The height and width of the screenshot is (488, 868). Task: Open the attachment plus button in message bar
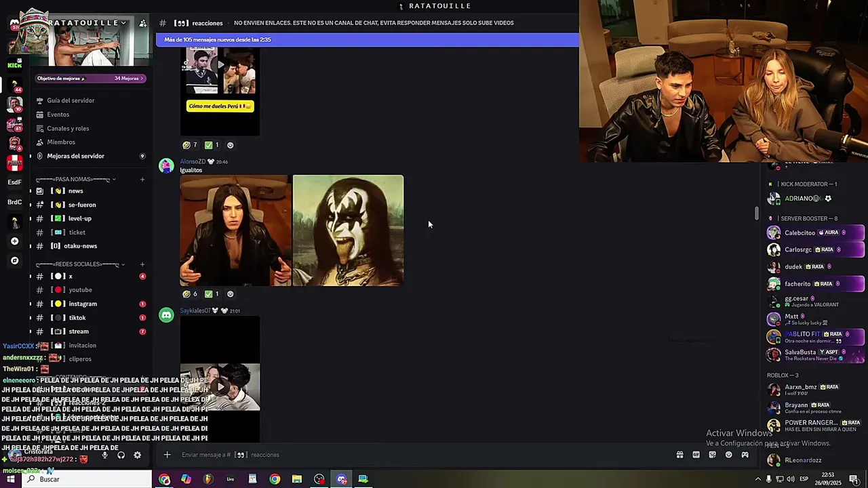pos(167,455)
